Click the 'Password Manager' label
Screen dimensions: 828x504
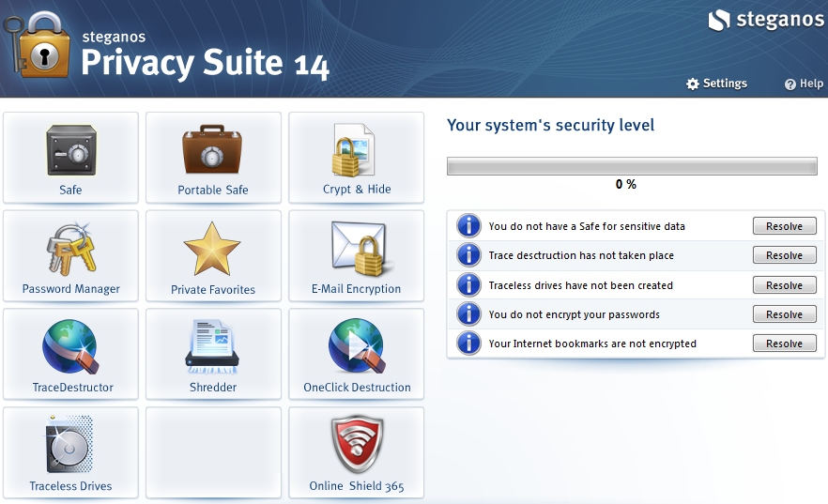[x=70, y=289]
